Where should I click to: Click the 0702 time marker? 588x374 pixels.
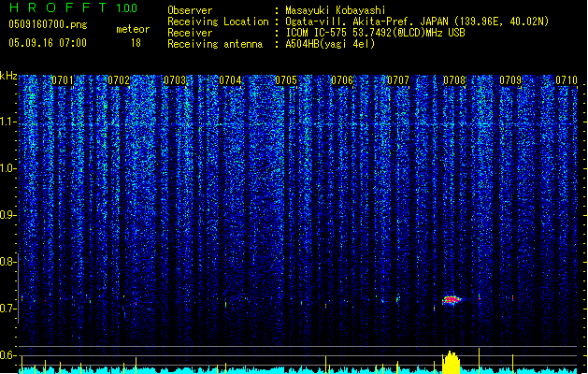119,80
